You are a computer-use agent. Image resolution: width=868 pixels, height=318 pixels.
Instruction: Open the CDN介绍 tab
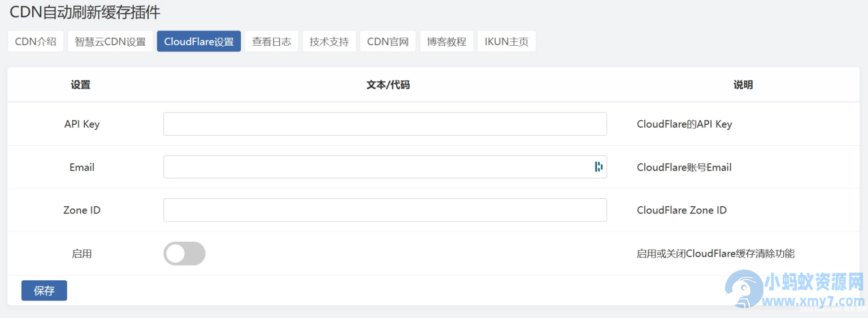click(x=36, y=41)
